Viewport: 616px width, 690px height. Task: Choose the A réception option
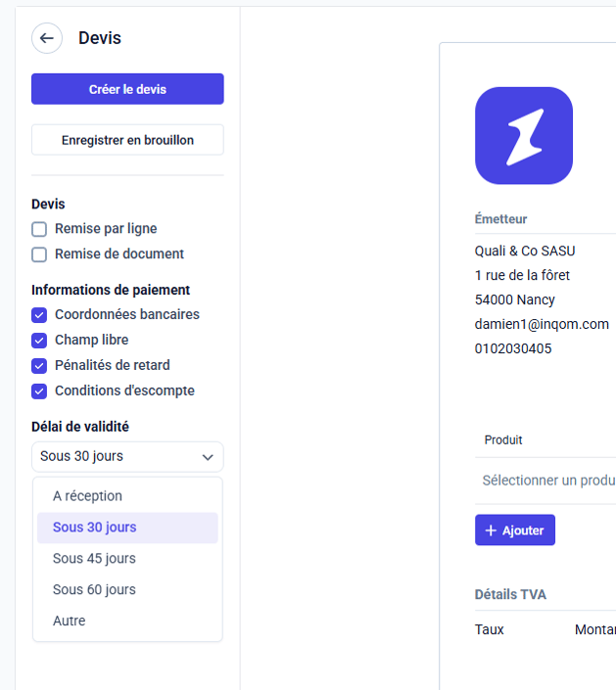pyautogui.click(x=88, y=496)
